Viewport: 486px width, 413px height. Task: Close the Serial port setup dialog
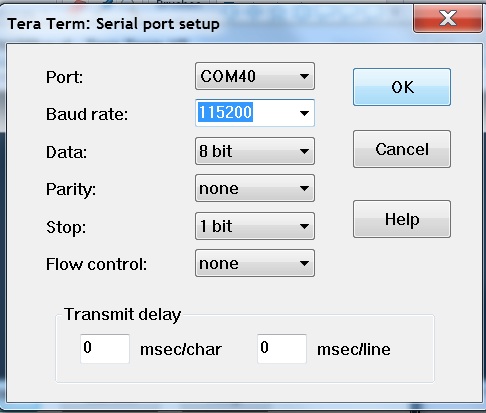[448, 18]
